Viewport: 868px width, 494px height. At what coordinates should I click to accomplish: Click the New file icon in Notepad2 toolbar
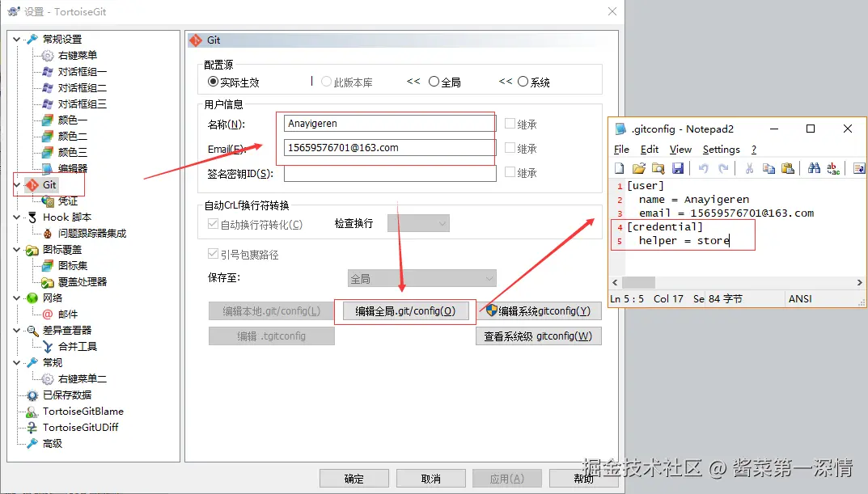pos(620,168)
